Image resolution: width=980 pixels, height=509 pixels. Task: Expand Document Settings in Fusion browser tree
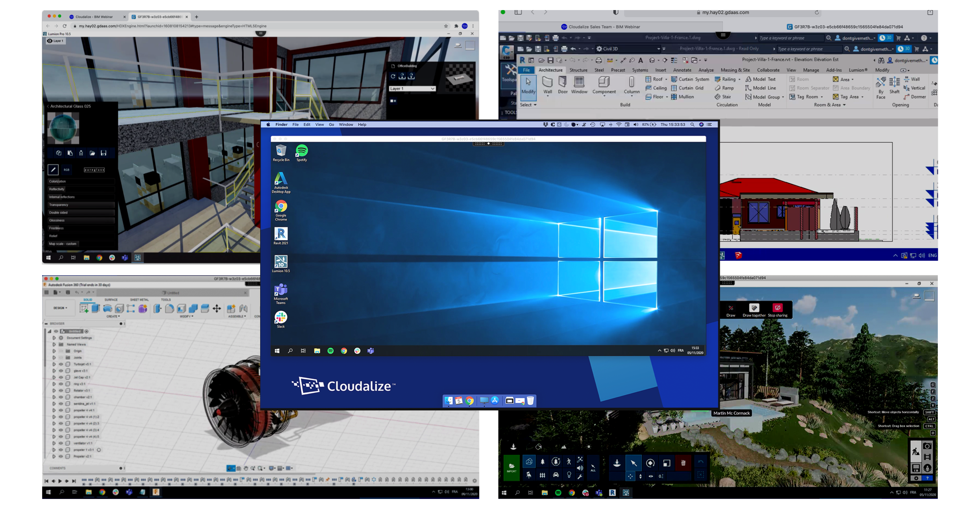(x=54, y=338)
